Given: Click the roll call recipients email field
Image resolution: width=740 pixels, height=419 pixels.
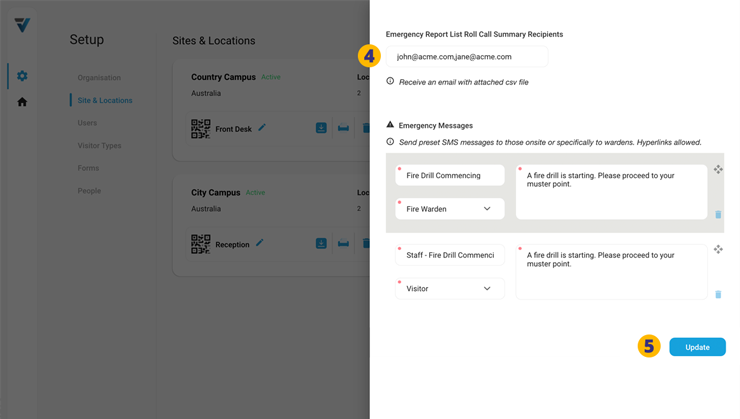Looking at the screenshot, I should pos(467,57).
